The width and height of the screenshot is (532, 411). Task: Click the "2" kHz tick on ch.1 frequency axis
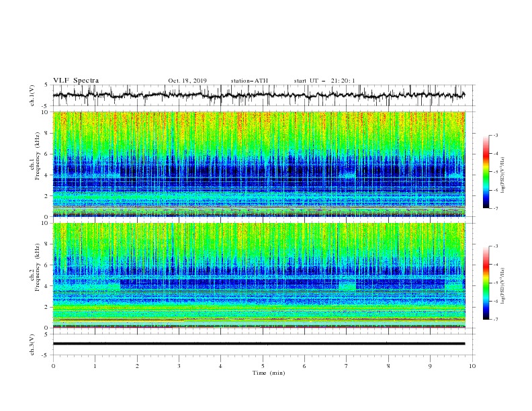[x=47, y=195]
